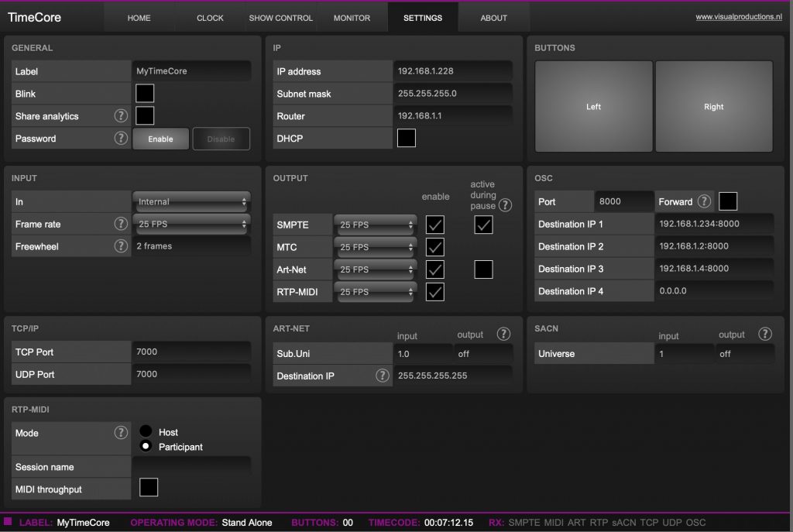Open help for active during pause
The width and height of the screenshot is (793, 532).
click(505, 205)
